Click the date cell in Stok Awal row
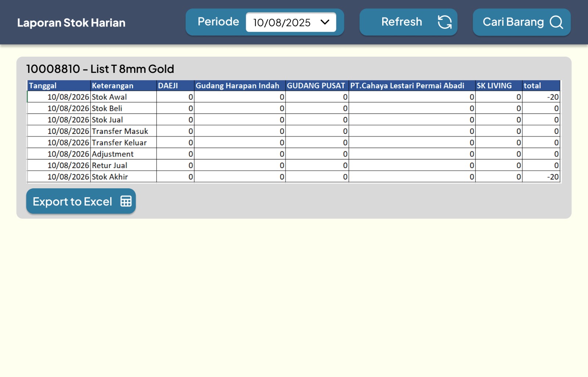Viewport: 588px width, 377px height. click(x=59, y=97)
